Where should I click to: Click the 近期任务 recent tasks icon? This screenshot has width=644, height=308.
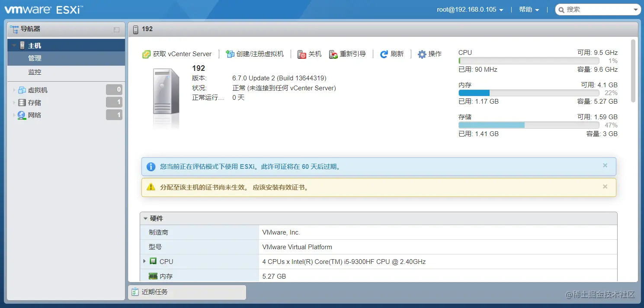(135, 292)
